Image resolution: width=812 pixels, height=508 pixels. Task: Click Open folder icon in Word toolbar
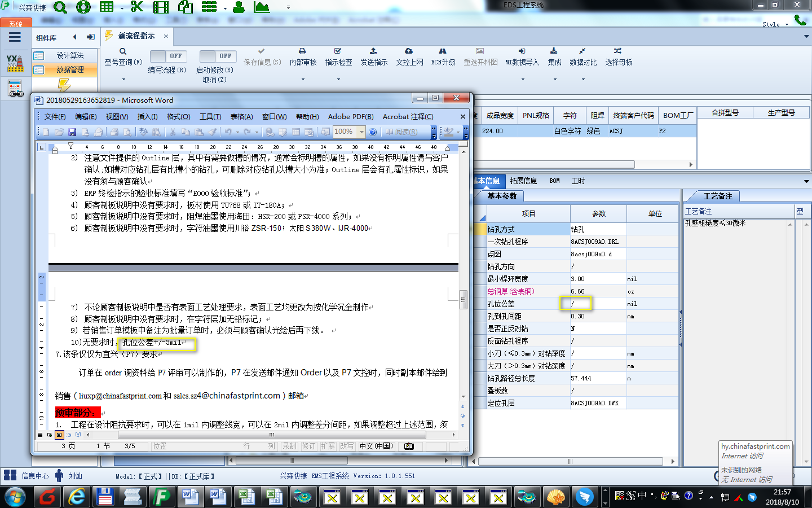59,132
